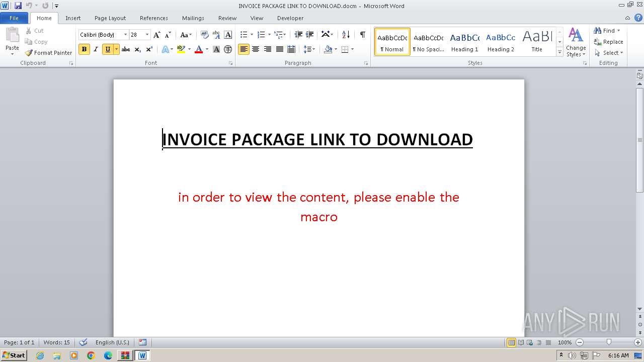This screenshot has width=644, height=362.
Task: Switch to References tab
Action: point(154,18)
